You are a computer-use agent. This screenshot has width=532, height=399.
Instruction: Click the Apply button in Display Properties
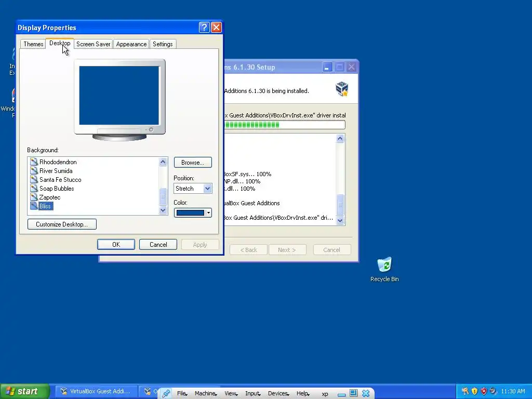[200, 245]
